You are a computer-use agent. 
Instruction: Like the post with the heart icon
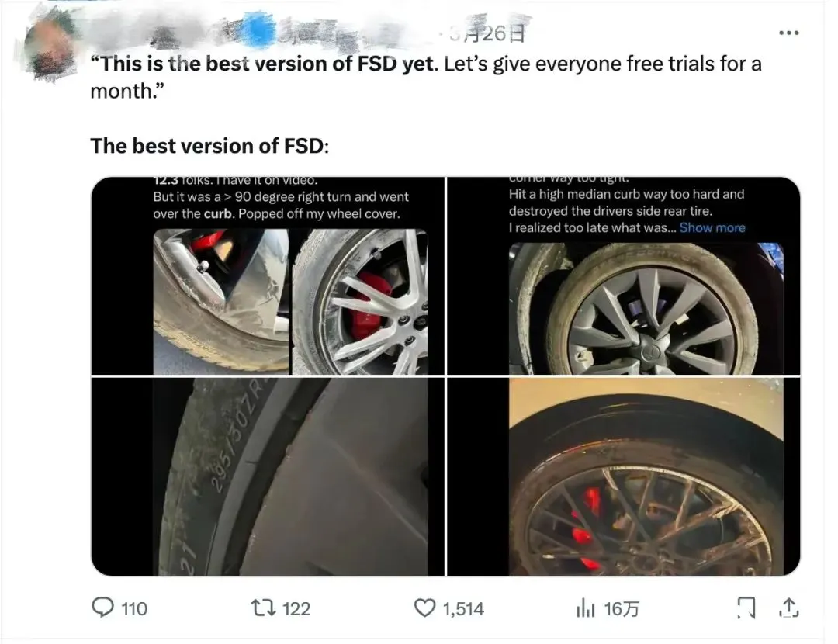coord(424,608)
